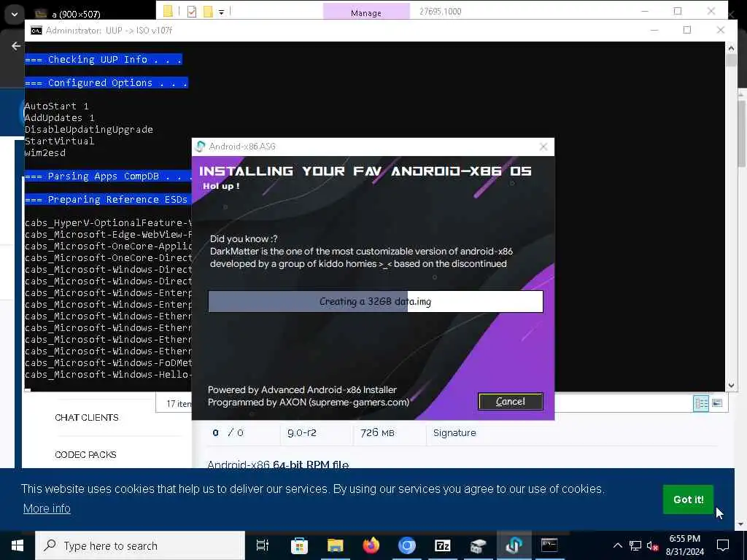The width and height of the screenshot is (747, 560).
Task: Click the Android-x86 ASG title bar icon
Action: 201,146
